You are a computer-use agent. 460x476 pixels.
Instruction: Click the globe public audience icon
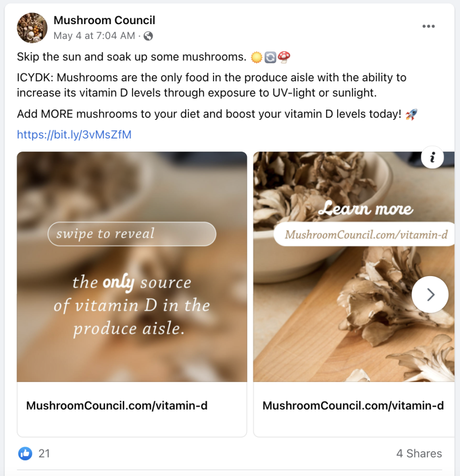148,36
